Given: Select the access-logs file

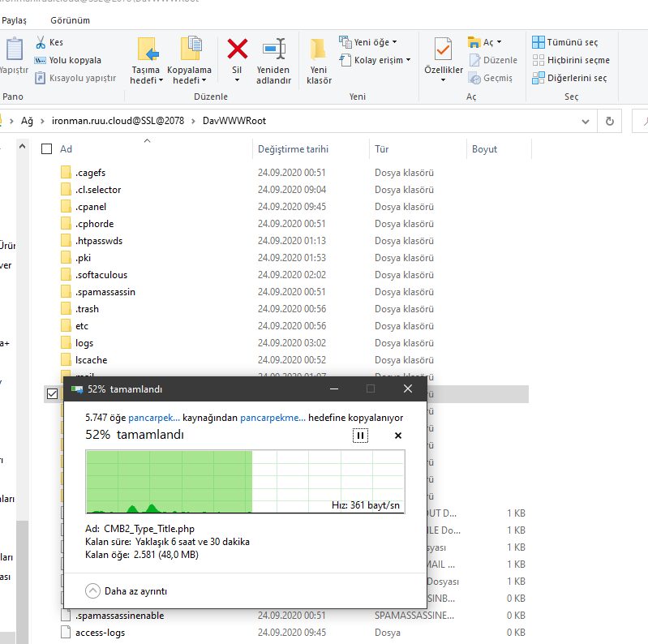Looking at the screenshot, I should tap(100, 633).
